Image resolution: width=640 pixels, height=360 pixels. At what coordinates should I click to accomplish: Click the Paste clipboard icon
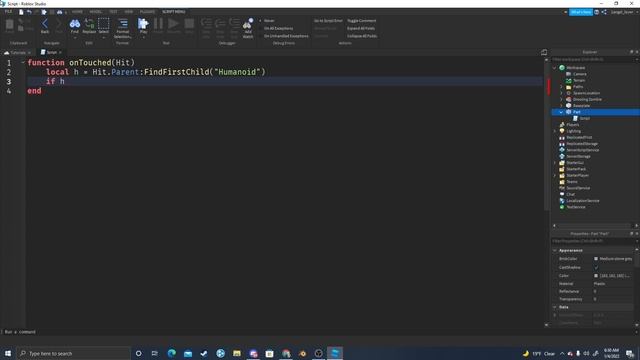(x=9, y=24)
